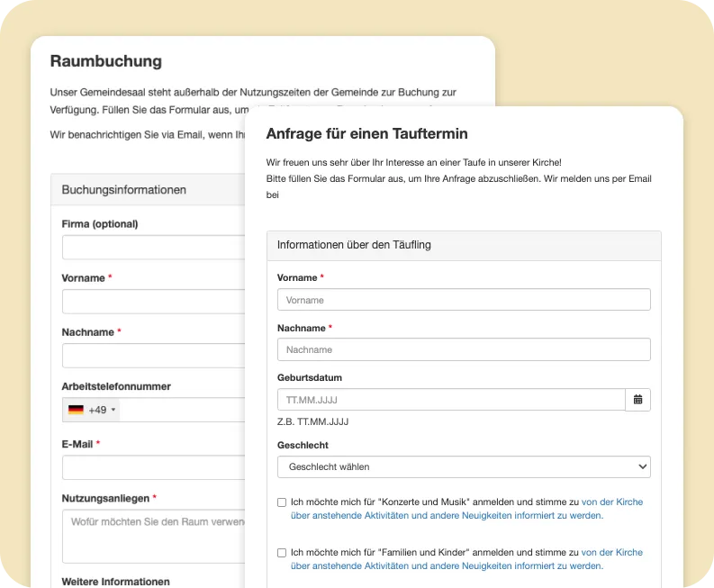This screenshot has height=588, width=714.
Task: Open the church info link under "Konzerte und Musik"
Action: [x=466, y=509]
